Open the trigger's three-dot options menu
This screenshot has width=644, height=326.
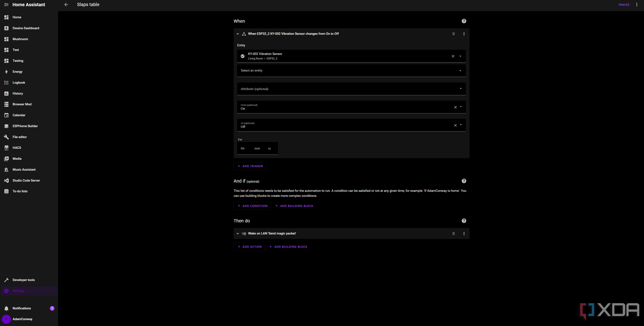(464, 34)
